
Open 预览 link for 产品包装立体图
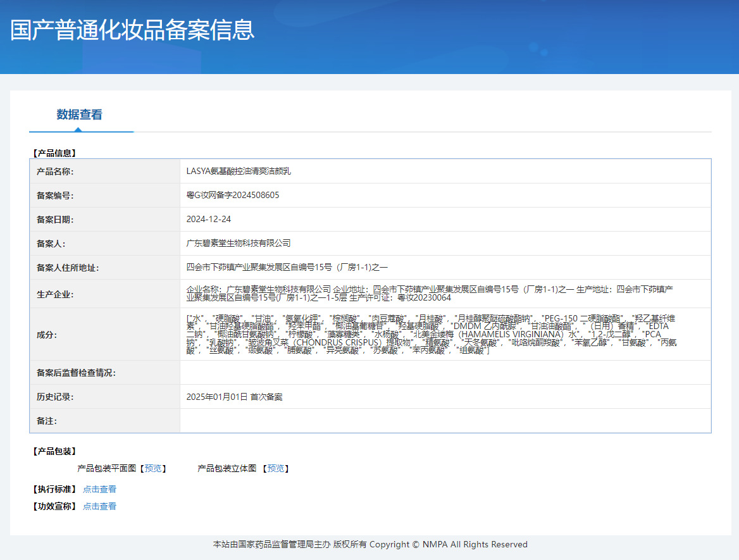tap(276, 468)
